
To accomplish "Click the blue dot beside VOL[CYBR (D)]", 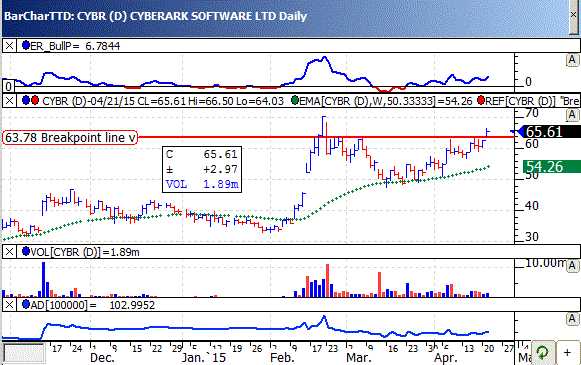I will [26, 251].
